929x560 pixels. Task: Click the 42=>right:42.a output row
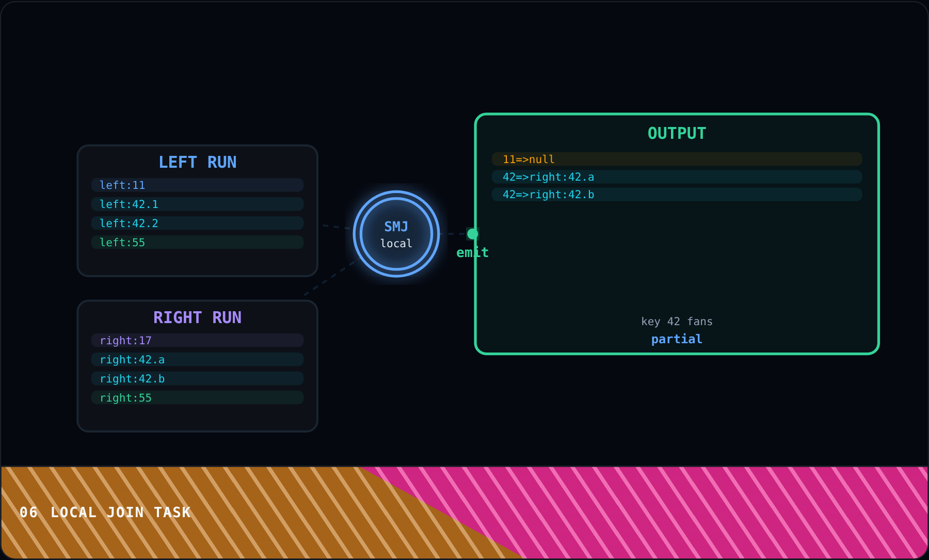pyautogui.click(x=677, y=177)
